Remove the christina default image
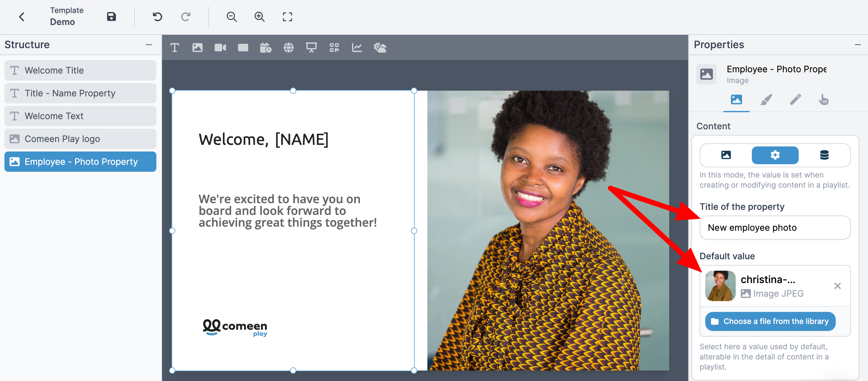This screenshot has width=868, height=381. [837, 286]
